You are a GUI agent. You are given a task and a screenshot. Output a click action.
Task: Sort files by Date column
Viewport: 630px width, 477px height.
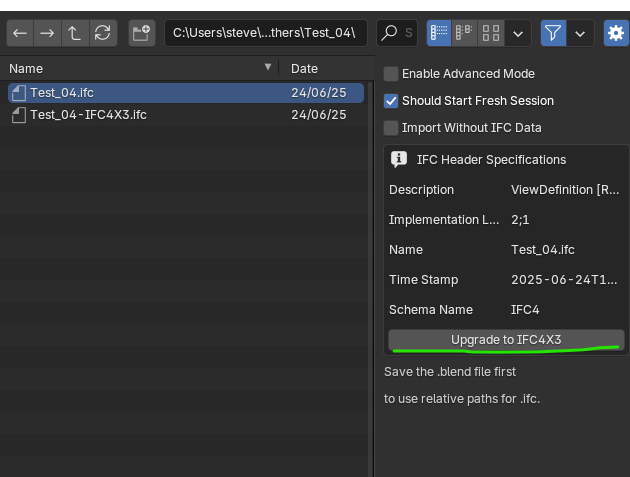pyautogui.click(x=304, y=69)
